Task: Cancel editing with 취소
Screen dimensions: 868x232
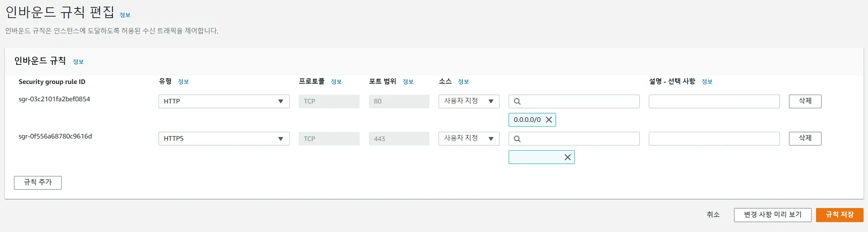Action: pos(713,215)
